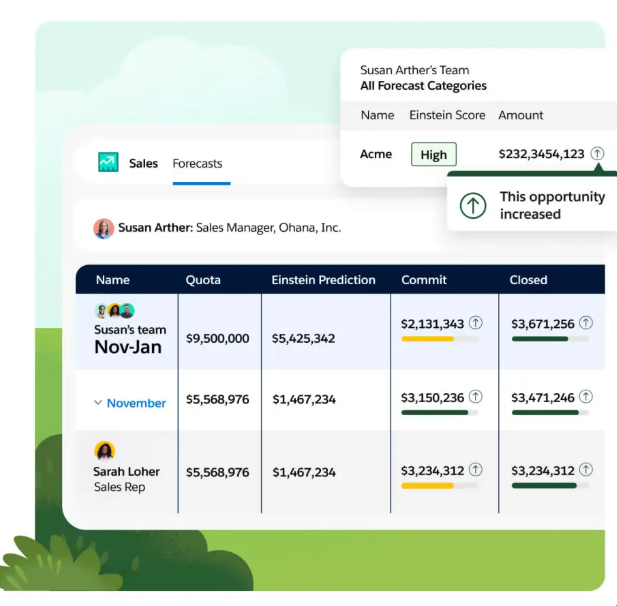Click the 'Susan Arther's Team' popup title
The image size is (617, 606).
415,70
